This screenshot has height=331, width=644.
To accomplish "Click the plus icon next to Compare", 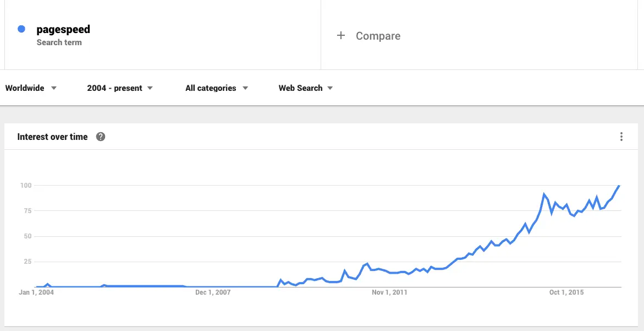I will [x=340, y=36].
